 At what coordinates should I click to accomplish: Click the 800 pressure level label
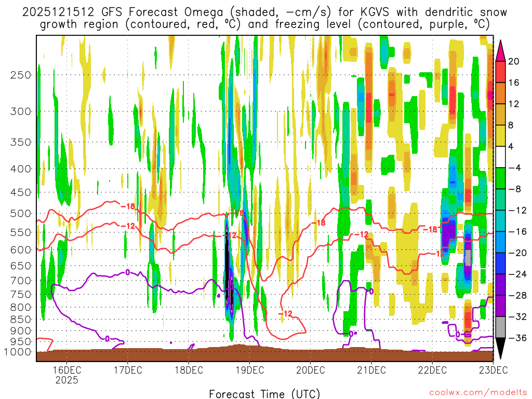click(x=21, y=308)
